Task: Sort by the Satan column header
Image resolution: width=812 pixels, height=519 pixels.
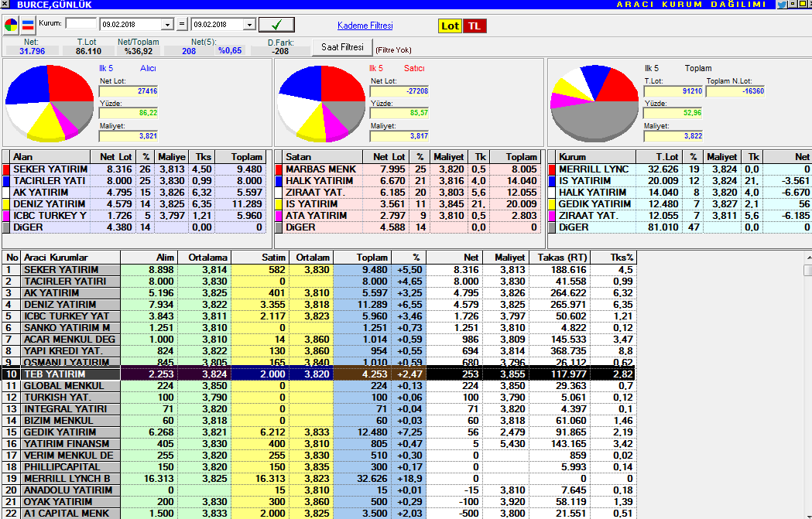Action: point(323,157)
